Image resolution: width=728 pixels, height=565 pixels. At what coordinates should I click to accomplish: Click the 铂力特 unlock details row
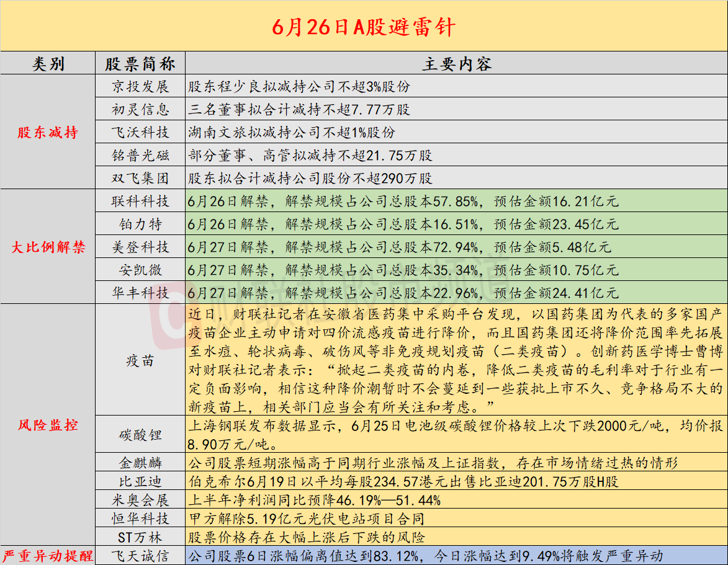[x=402, y=224]
